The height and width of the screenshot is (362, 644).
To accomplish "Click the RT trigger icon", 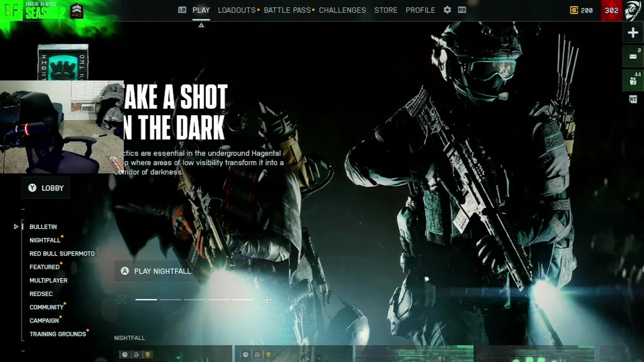I will coord(633,100).
